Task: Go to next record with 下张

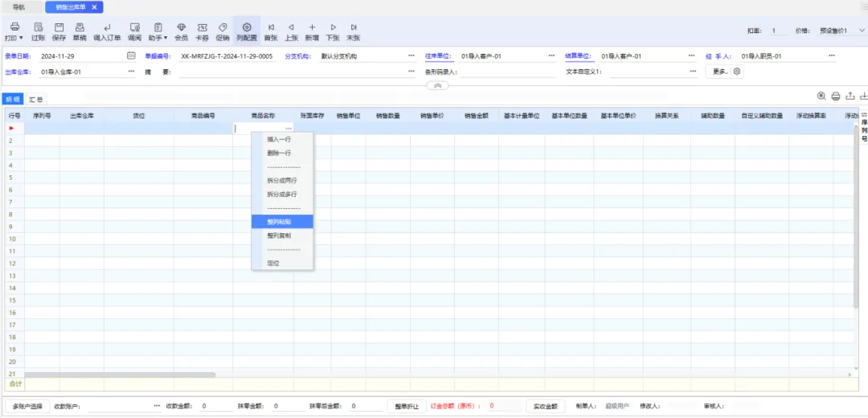Action: pos(333,32)
